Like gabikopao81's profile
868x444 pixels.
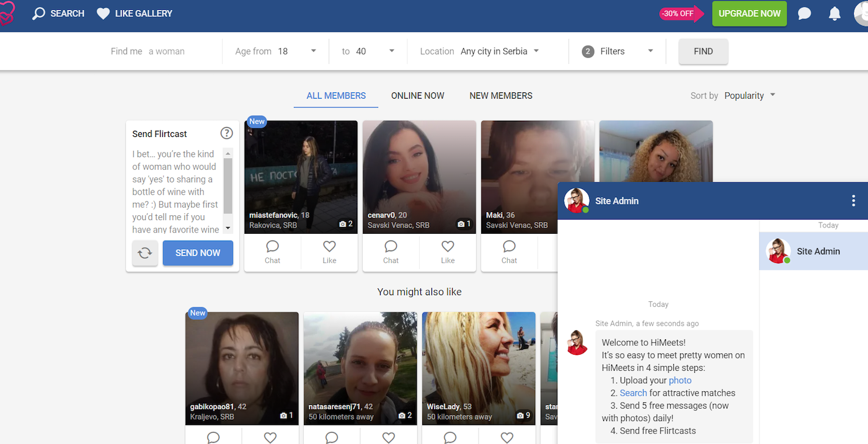click(x=270, y=437)
